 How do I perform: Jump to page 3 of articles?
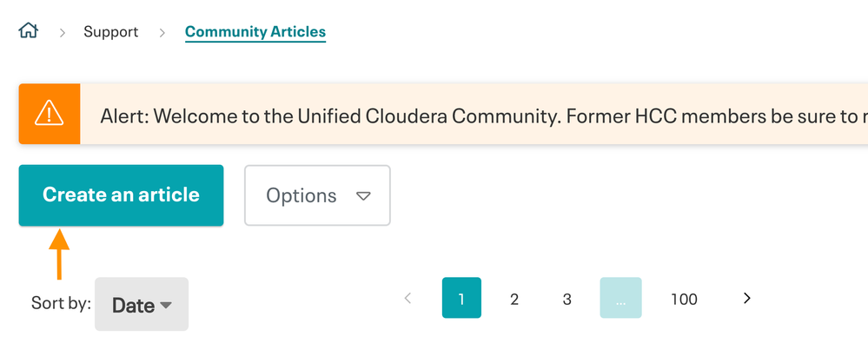[567, 299]
